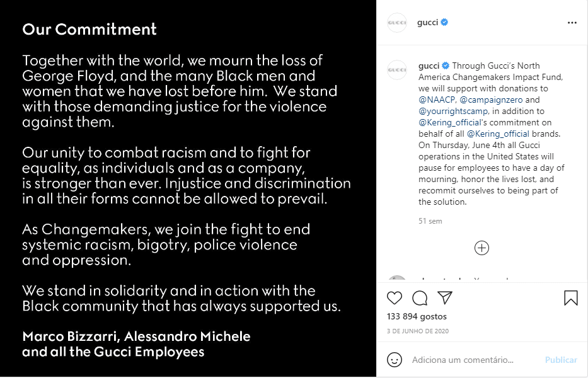Like the post using the heart icon
This screenshot has width=588, height=378.
tap(395, 298)
